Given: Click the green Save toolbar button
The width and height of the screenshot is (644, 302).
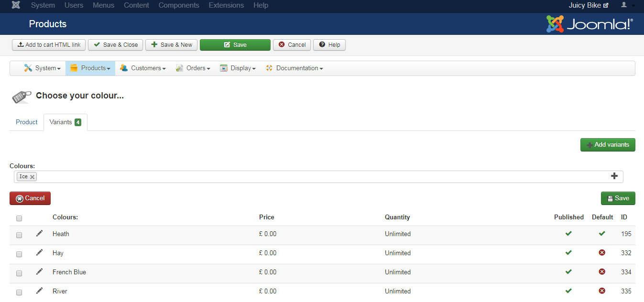Looking at the screenshot, I should coord(235,45).
